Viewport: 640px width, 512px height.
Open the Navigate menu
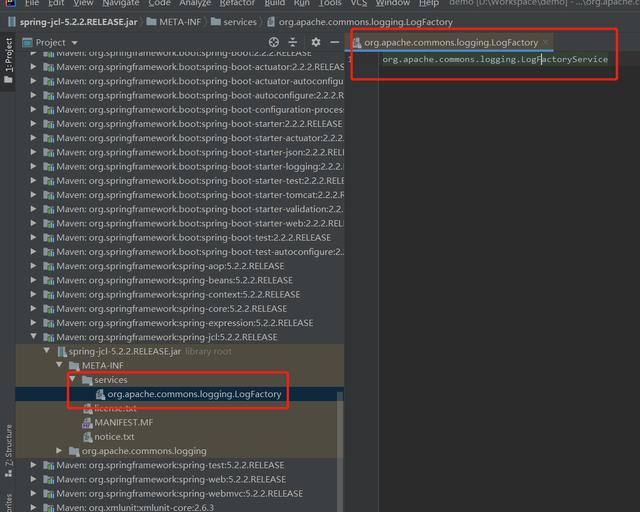[121, 3]
